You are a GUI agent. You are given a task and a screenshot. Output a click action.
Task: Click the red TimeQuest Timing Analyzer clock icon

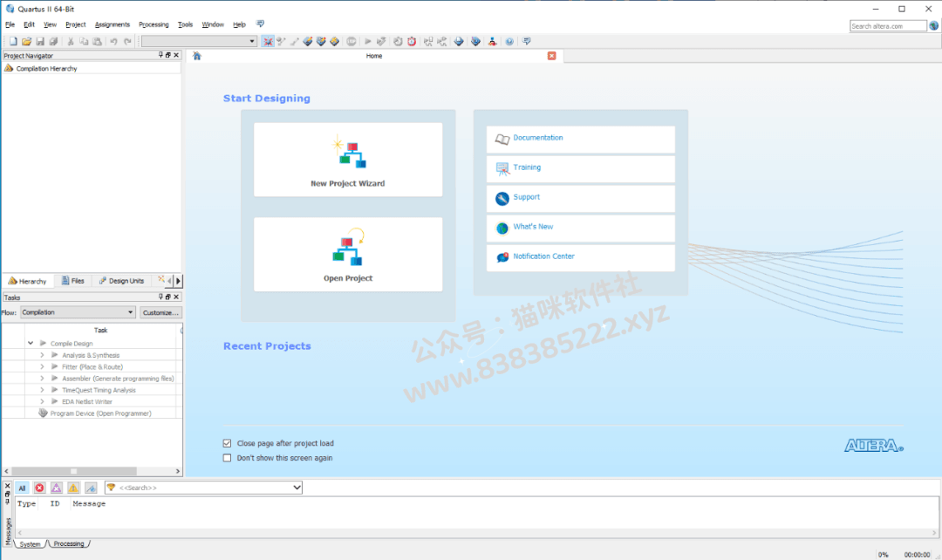tap(412, 42)
